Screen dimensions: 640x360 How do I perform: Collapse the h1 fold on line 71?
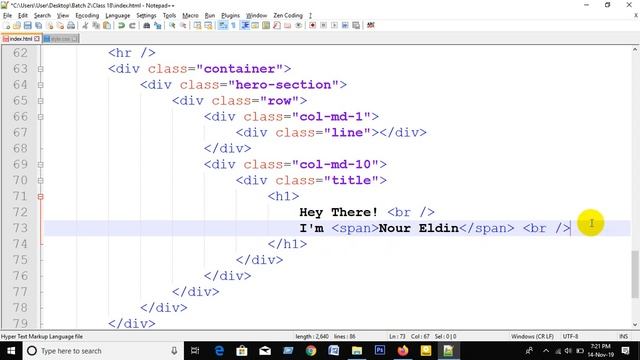pos(40,196)
